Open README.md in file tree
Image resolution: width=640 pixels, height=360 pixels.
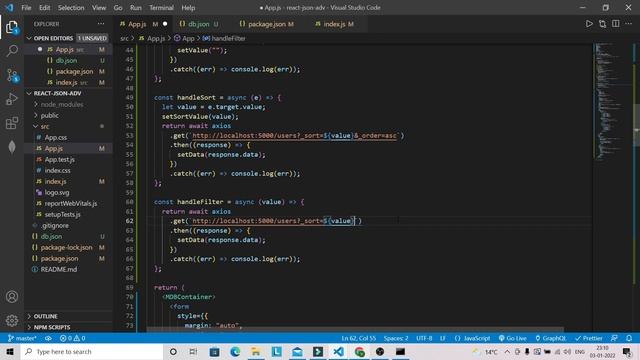pos(59,270)
